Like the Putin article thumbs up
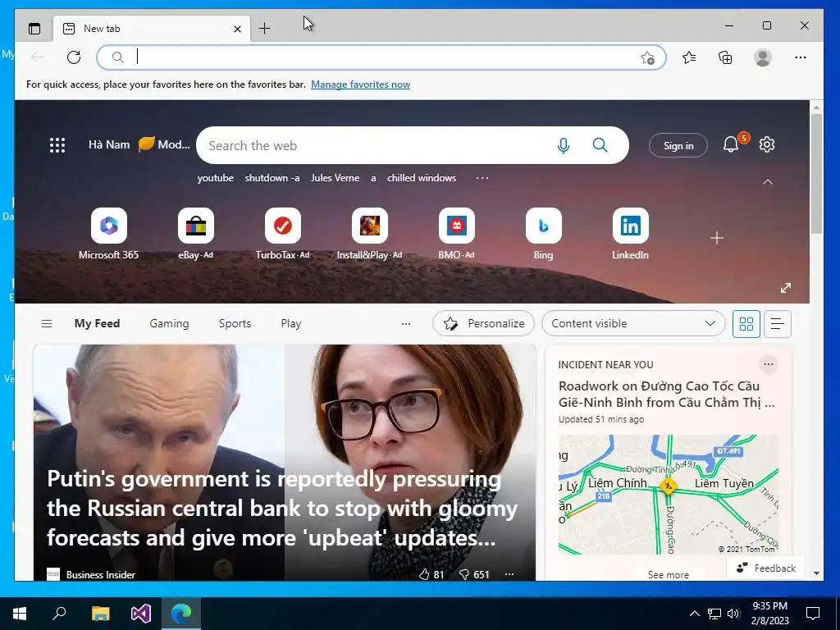The width and height of the screenshot is (840, 630). coord(431,574)
